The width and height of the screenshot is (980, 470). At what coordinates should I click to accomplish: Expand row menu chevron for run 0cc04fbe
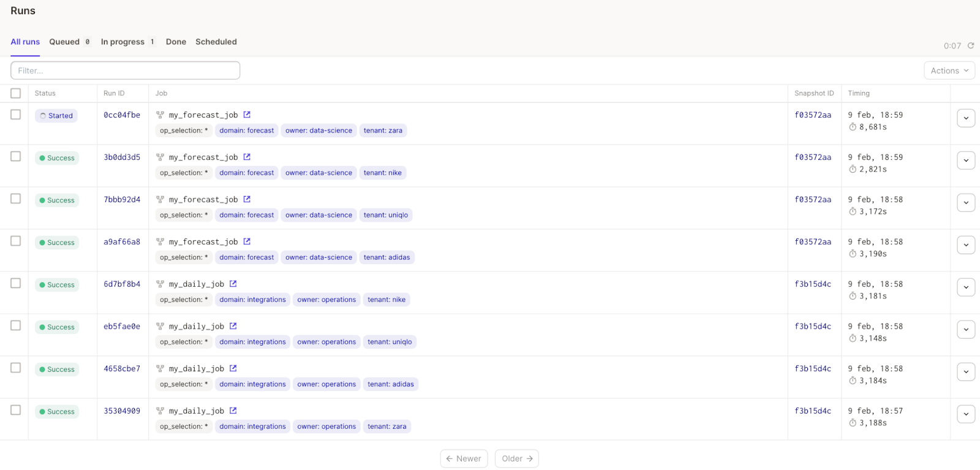click(966, 118)
